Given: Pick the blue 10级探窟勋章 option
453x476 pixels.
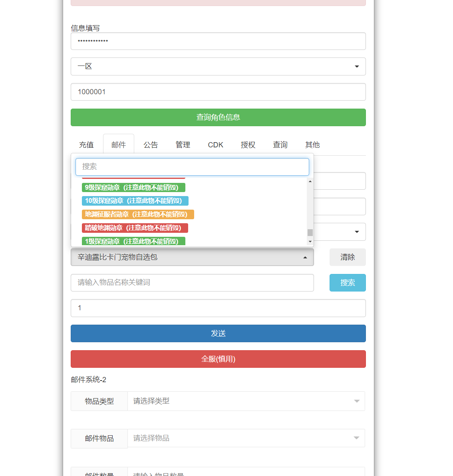Looking at the screenshot, I should click(135, 201).
